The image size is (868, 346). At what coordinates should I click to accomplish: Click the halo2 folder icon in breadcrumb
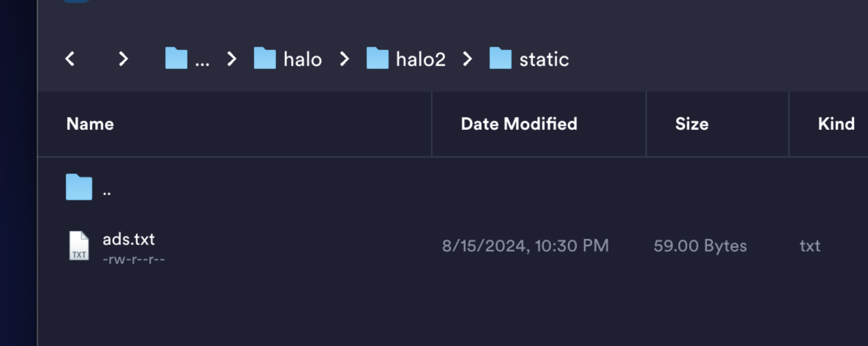click(x=378, y=58)
